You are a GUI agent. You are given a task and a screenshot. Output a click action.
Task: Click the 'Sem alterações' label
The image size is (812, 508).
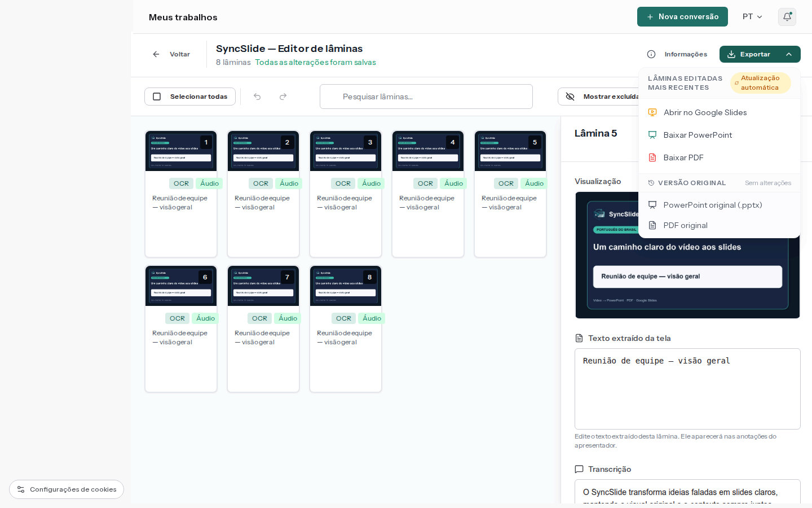point(768,183)
